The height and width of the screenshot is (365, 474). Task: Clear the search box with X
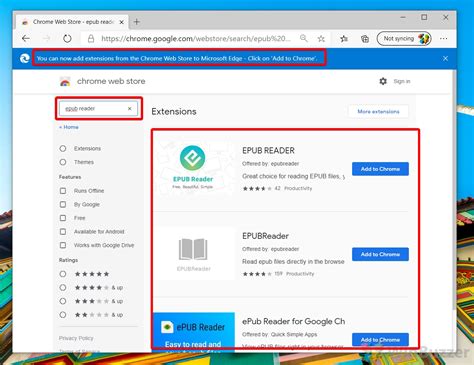point(130,109)
